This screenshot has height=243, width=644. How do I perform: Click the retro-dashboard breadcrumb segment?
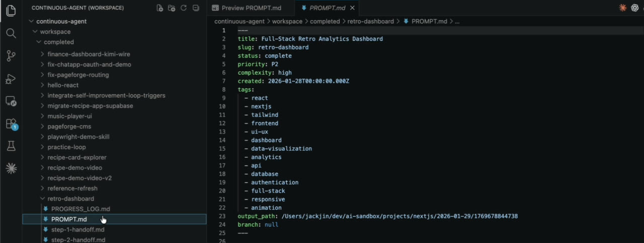coord(370,22)
